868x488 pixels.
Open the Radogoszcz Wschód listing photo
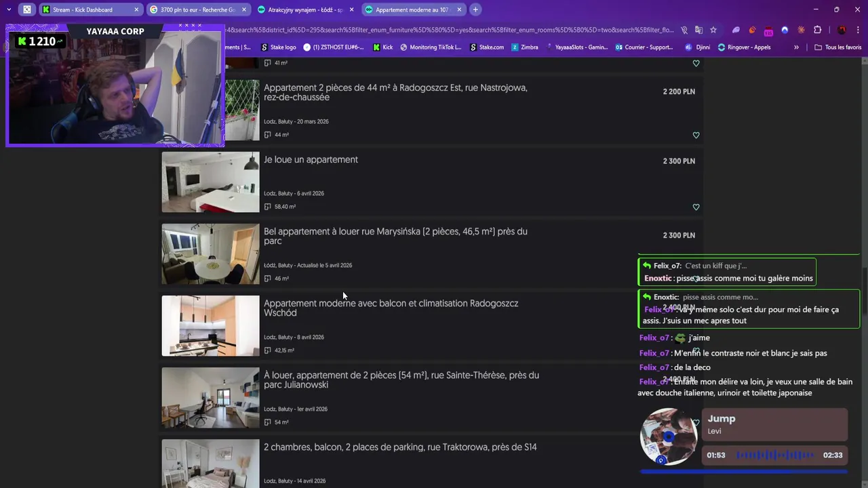coord(210,325)
